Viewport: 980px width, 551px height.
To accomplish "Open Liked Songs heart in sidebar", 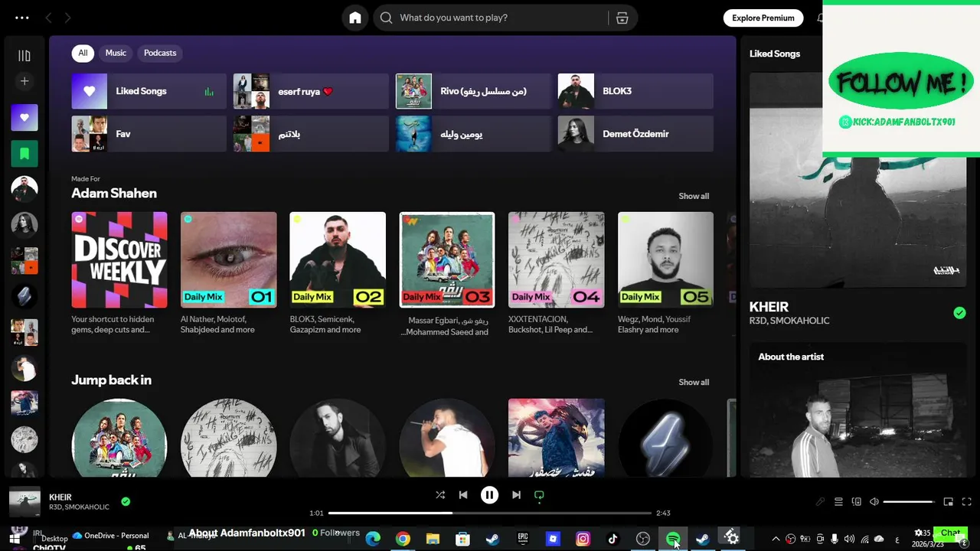I will point(24,118).
